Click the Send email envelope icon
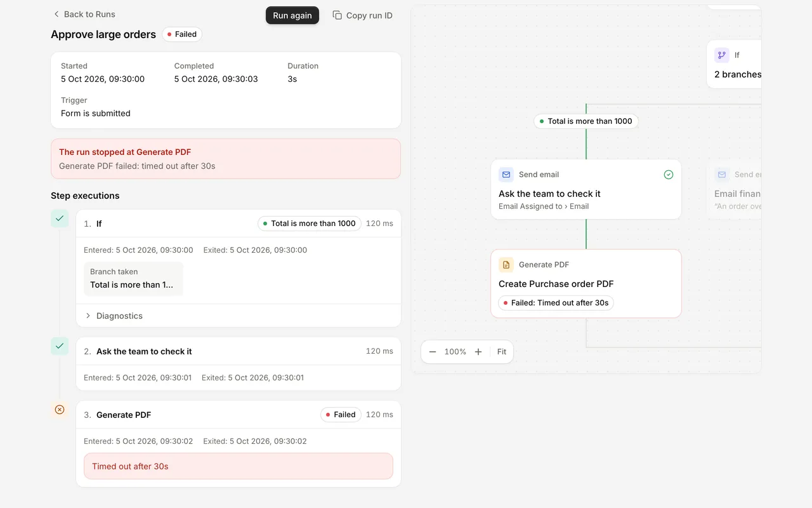Screen dimensions: 812x508 pyautogui.click(x=506, y=175)
